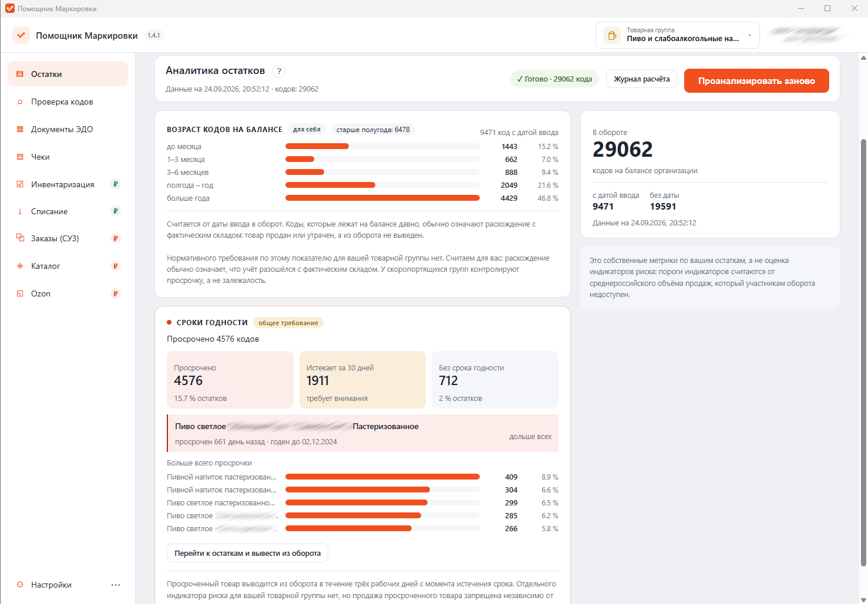Open help question mark beside Аналитика остатков
This screenshot has height=604, width=868.
pyautogui.click(x=280, y=71)
